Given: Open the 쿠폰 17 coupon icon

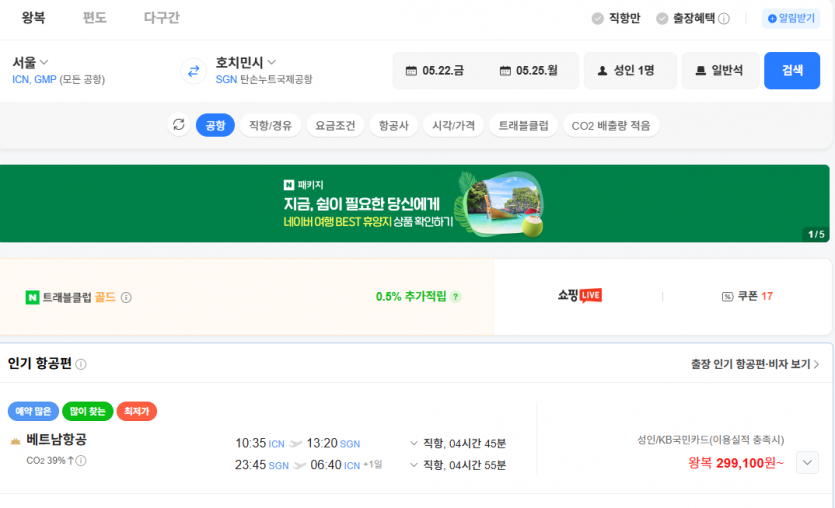Looking at the screenshot, I should point(727,296).
